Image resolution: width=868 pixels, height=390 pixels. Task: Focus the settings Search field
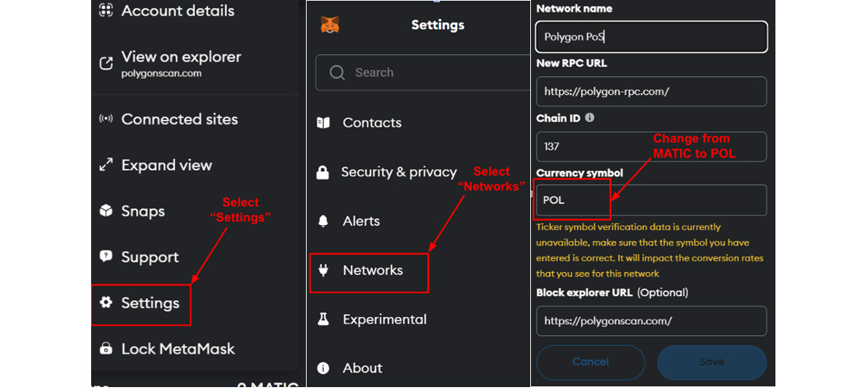pyautogui.click(x=423, y=72)
